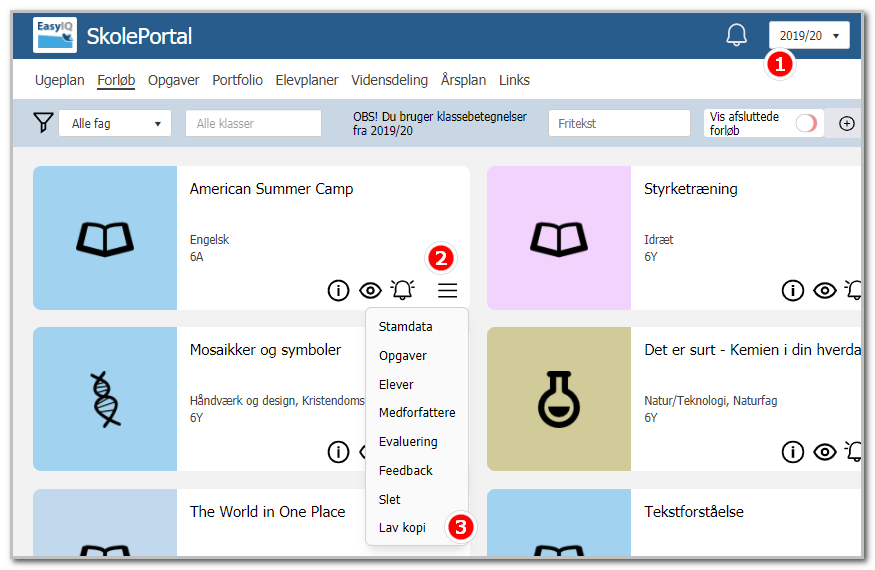This screenshot has height=570, width=875.
Task: Click the filter funnel icon
Action: click(x=43, y=123)
